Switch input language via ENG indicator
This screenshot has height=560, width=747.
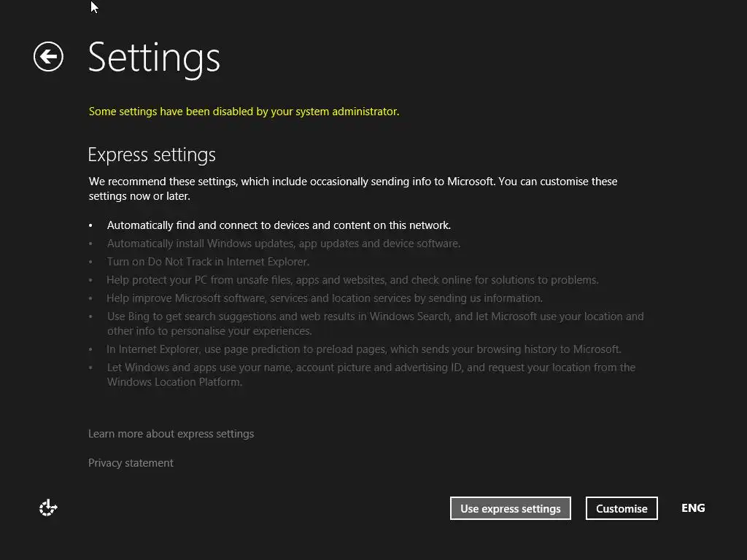[693, 508]
